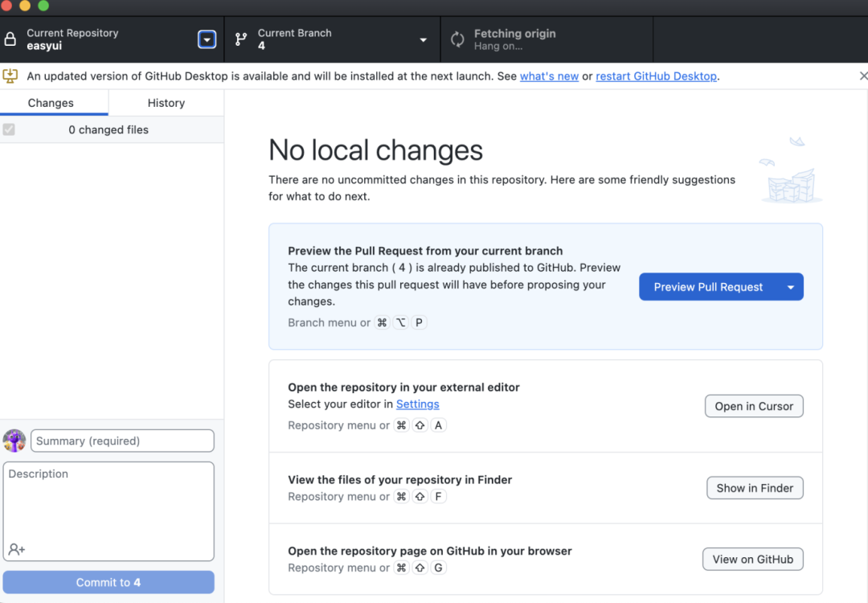Click the Fetching origin sync icon
868x603 pixels.
pos(457,39)
